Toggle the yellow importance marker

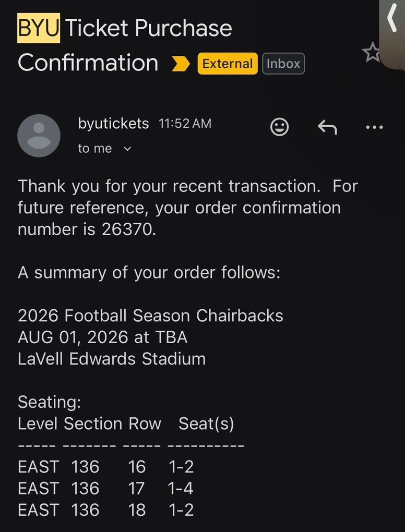coord(181,64)
